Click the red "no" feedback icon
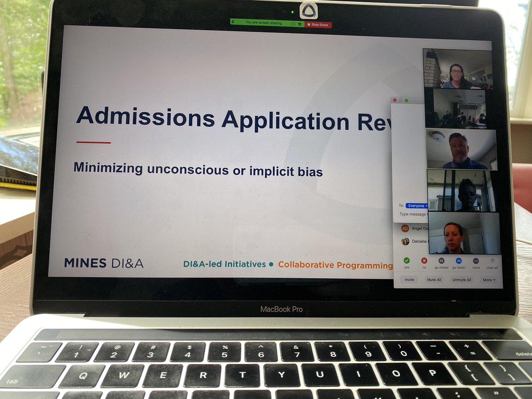 pos(424,260)
